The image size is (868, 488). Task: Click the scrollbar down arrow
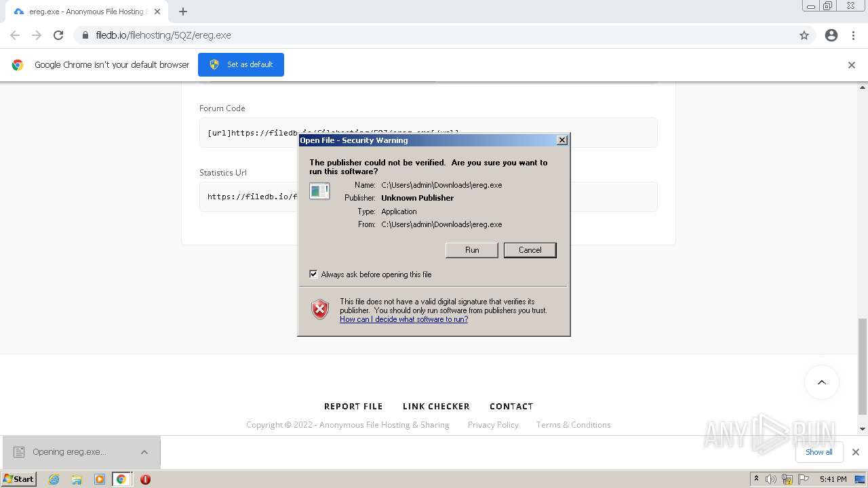pyautogui.click(x=863, y=428)
